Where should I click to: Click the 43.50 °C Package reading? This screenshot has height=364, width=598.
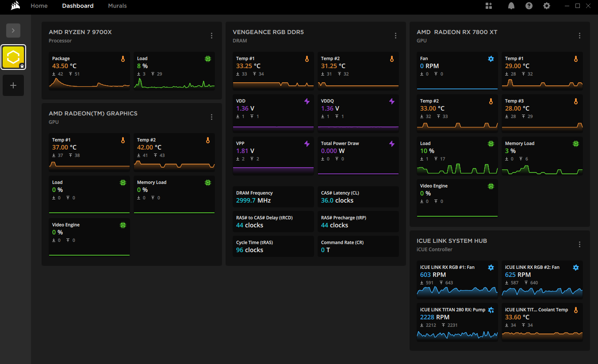pos(65,66)
